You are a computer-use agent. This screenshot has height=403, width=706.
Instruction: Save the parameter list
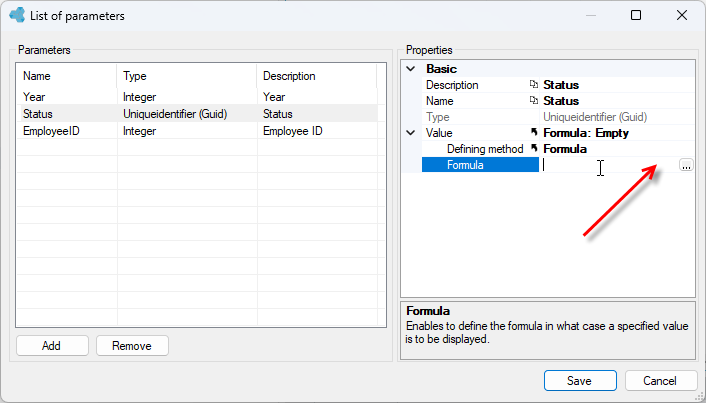580,380
